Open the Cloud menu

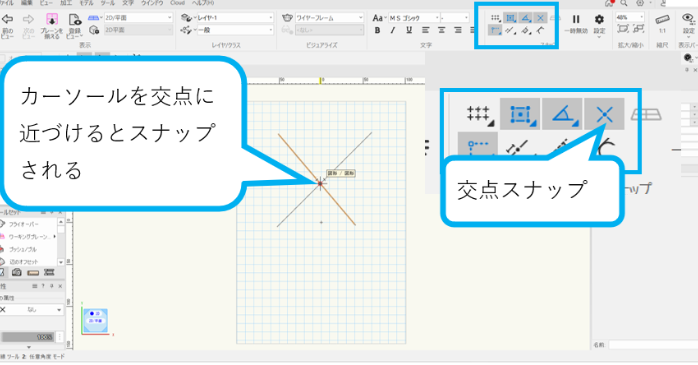coord(178,3)
